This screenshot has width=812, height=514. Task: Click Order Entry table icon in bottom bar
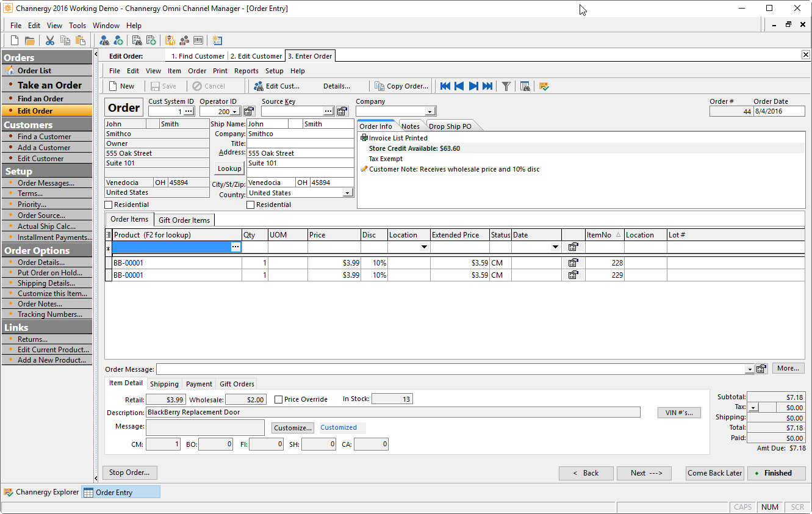(88, 493)
